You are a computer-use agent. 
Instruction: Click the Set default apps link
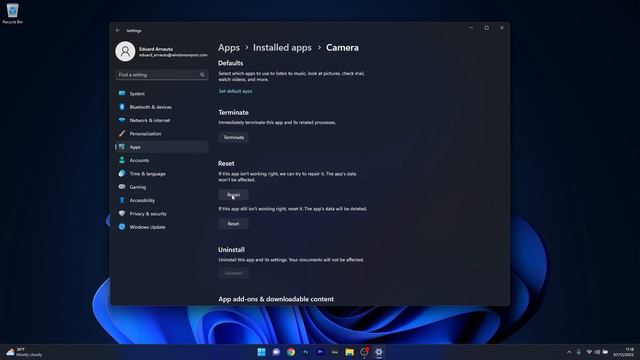tap(236, 91)
